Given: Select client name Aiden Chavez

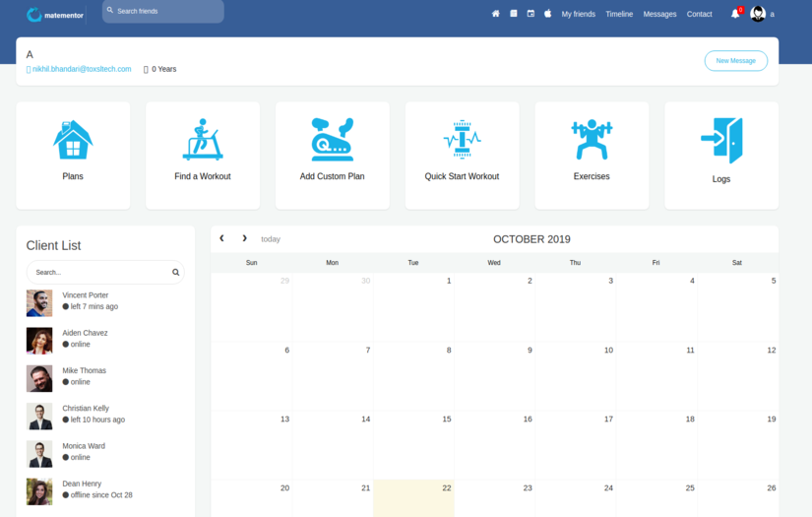Looking at the screenshot, I should pyautogui.click(x=85, y=333).
